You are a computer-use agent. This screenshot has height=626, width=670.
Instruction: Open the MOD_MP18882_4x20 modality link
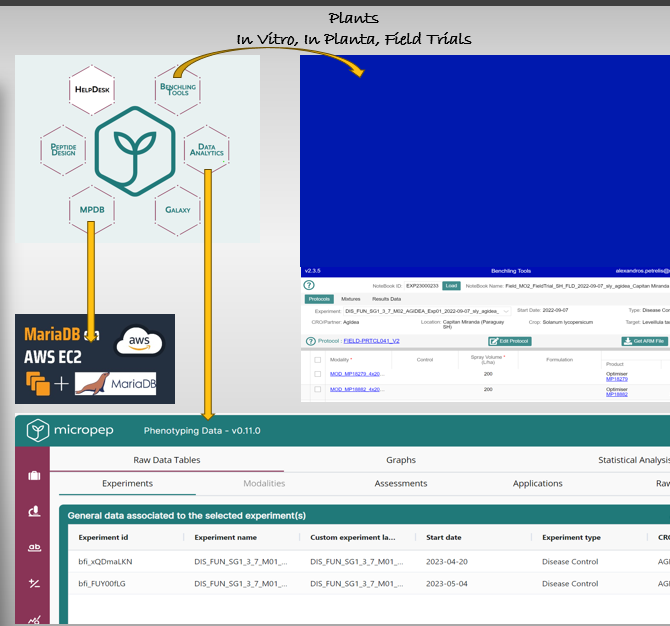[355, 389]
